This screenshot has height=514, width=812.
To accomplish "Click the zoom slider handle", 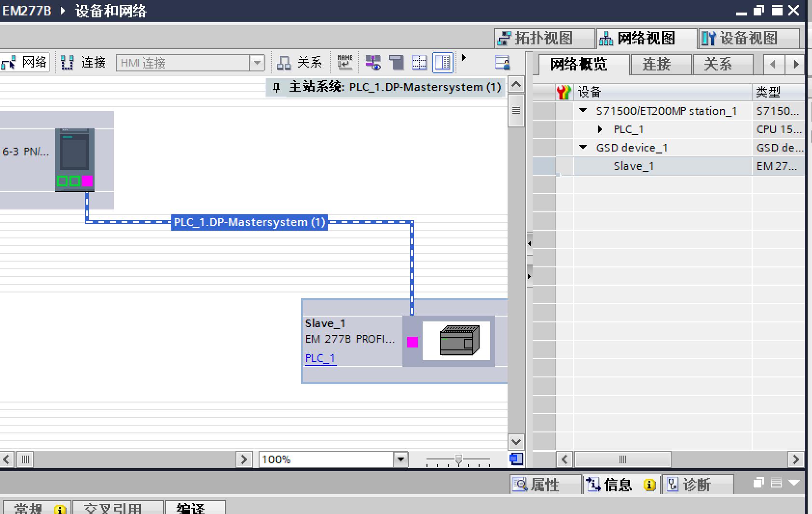I will tap(459, 459).
